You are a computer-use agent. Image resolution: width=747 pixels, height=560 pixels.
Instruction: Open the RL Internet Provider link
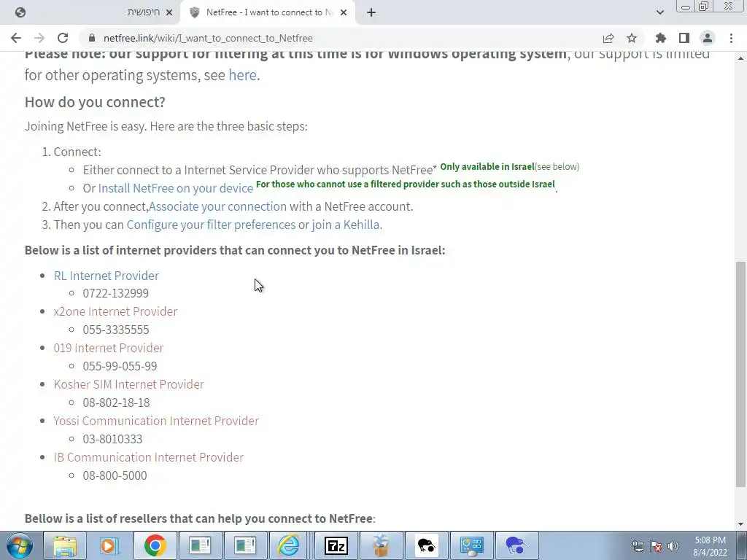pos(107,276)
